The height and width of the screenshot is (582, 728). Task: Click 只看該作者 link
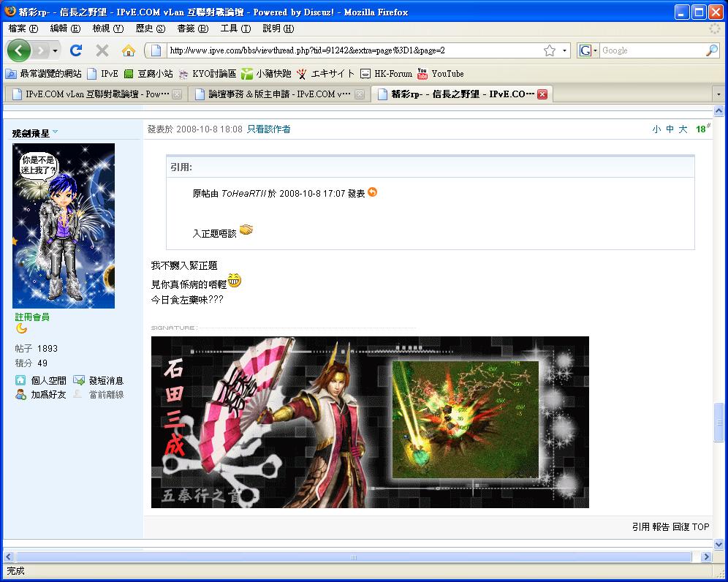click(x=268, y=129)
